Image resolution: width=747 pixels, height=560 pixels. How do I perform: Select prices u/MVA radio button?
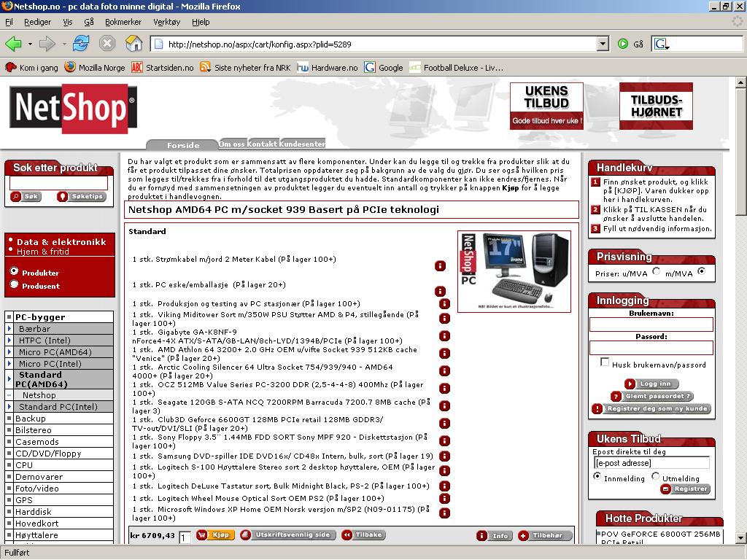[x=657, y=271]
